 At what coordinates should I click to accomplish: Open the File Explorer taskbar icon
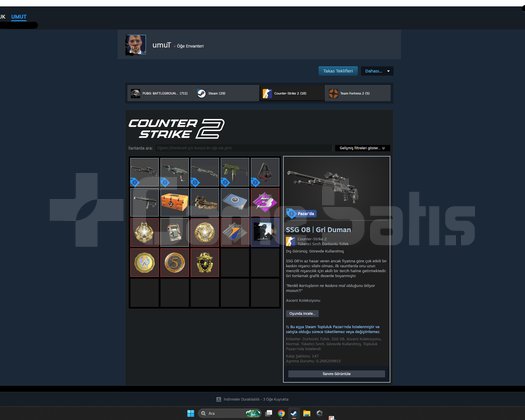307,413
